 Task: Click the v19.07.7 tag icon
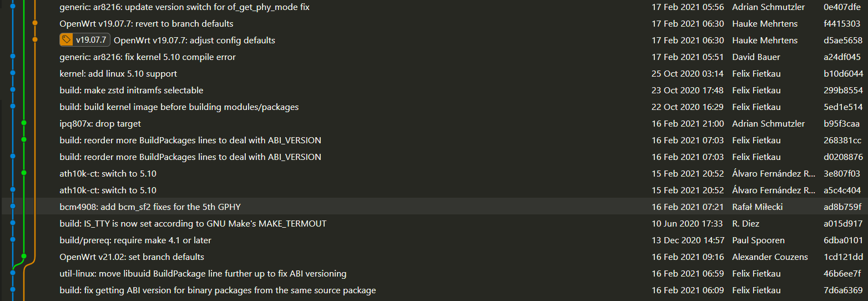(x=67, y=40)
